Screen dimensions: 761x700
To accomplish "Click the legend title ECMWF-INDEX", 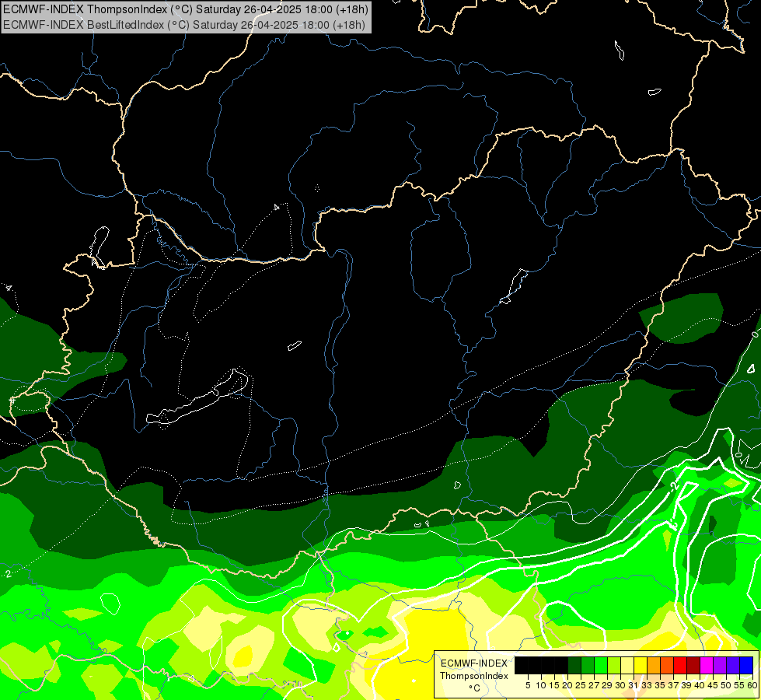I will click(474, 663).
